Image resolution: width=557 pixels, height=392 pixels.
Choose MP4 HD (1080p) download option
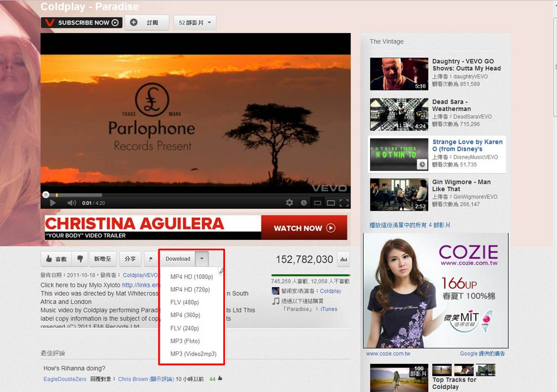coord(192,277)
